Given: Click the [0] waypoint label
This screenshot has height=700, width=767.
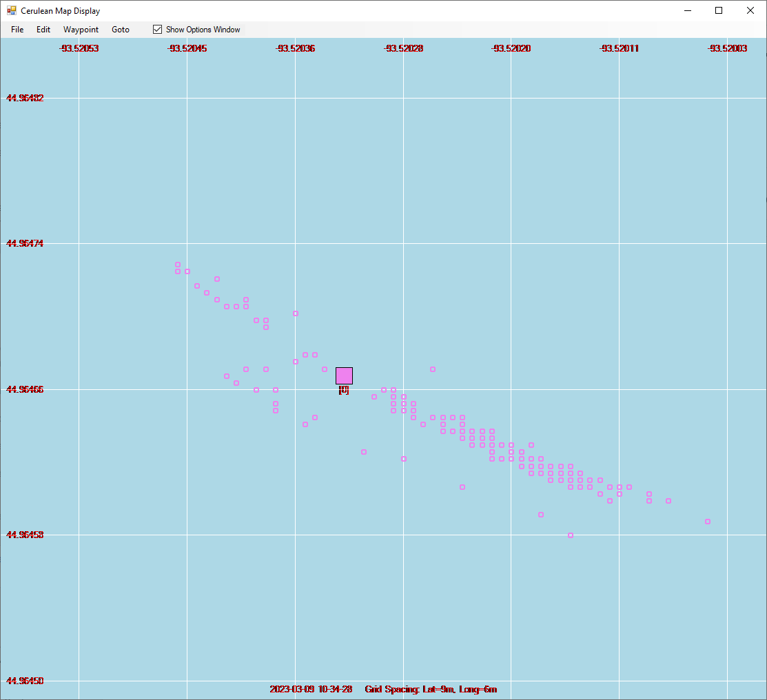Looking at the screenshot, I should (344, 390).
